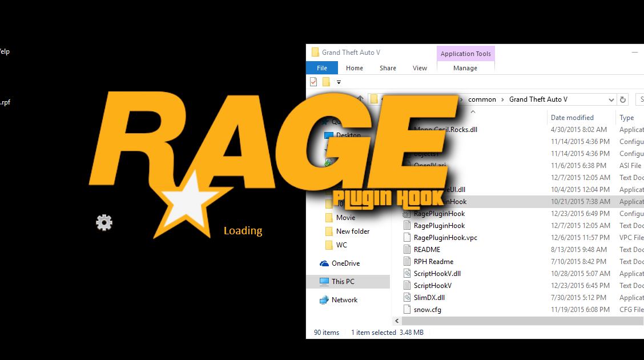
Task: Open the File menu tab
Action: point(322,68)
